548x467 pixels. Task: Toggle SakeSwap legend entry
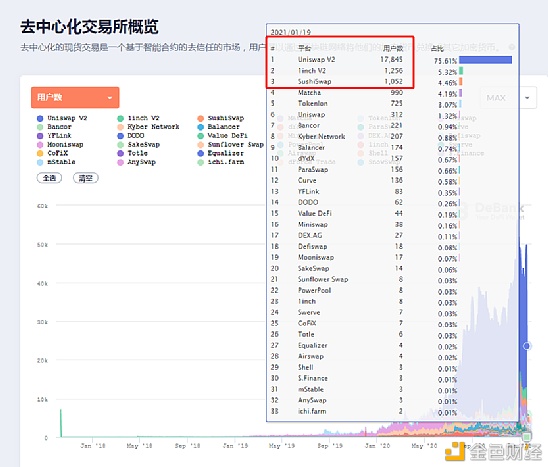pos(139,144)
